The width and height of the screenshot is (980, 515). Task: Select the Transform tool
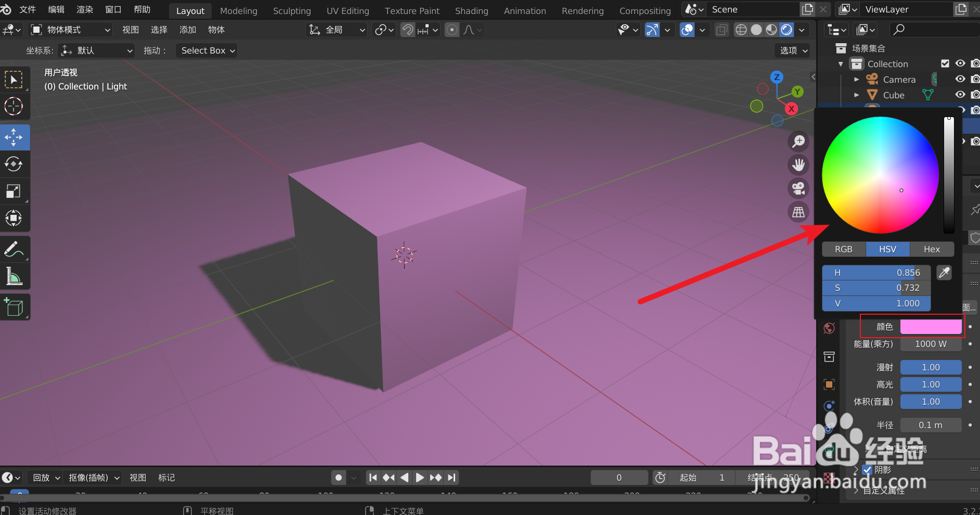(14, 218)
